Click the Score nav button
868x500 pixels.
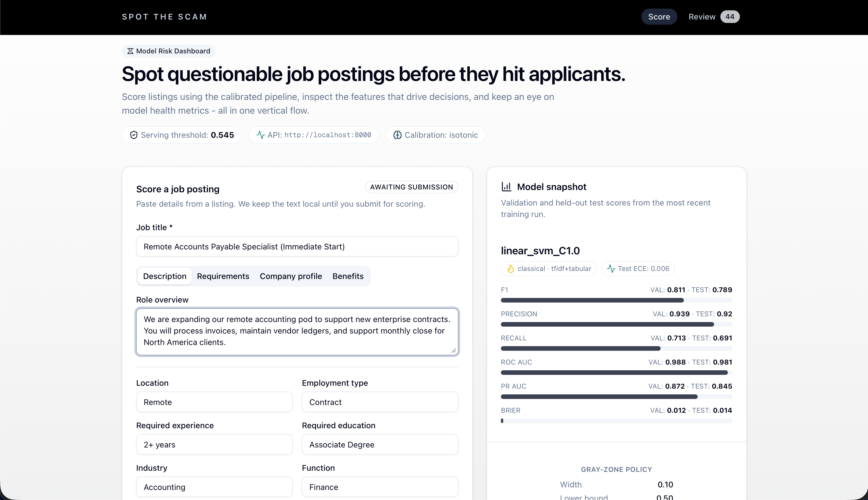coord(659,17)
